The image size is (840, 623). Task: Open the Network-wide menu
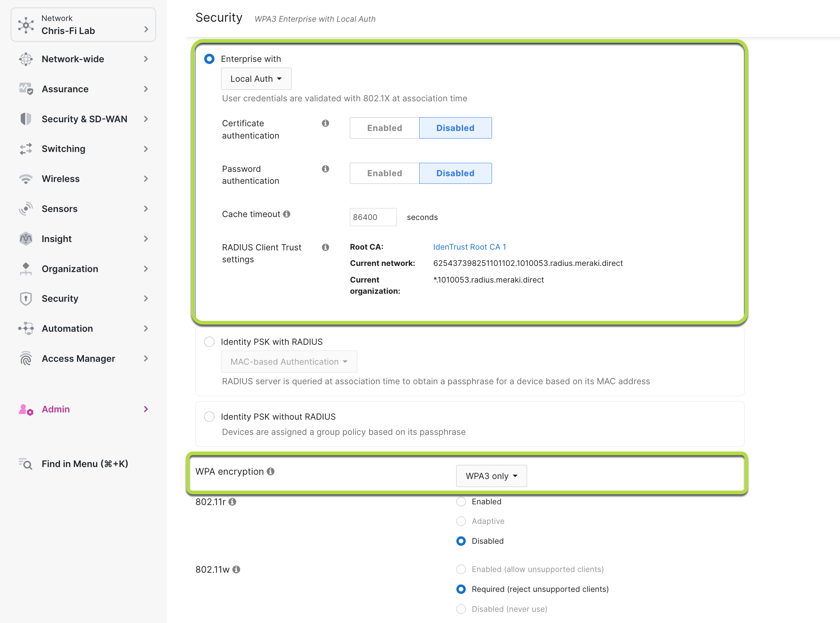pos(73,59)
